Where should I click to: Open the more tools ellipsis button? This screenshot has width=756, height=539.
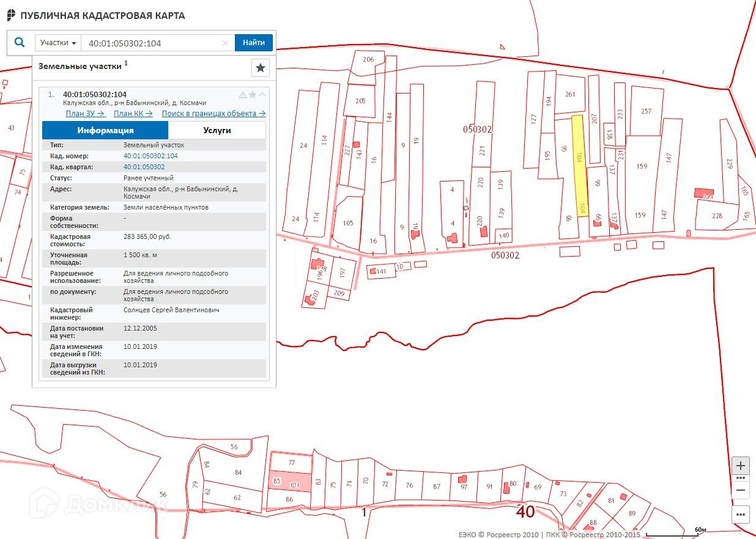[x=741, y=515]
